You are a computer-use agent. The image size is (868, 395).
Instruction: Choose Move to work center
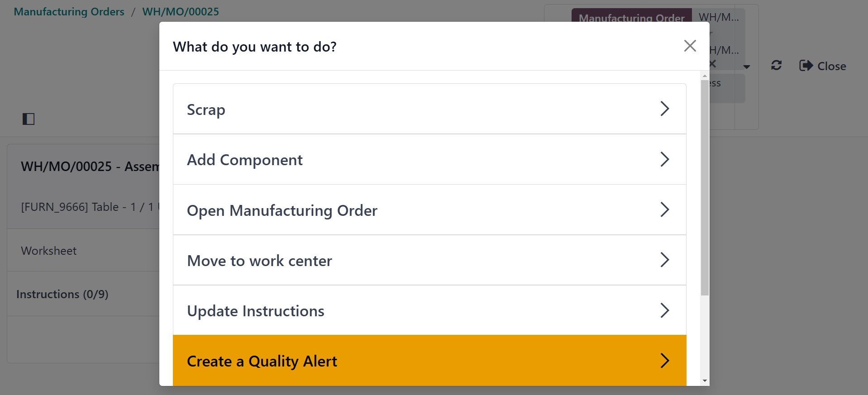pos(259,261)
